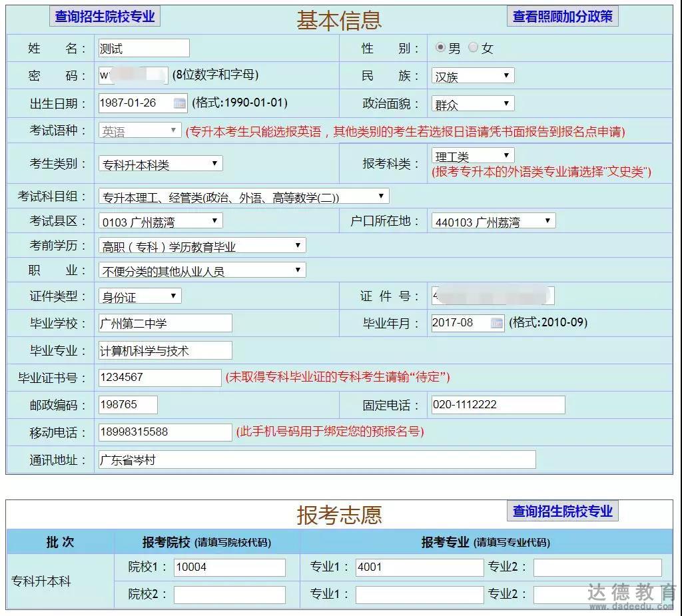
Task: Click the 基本信息 section heading
Action: click(339, 20)
